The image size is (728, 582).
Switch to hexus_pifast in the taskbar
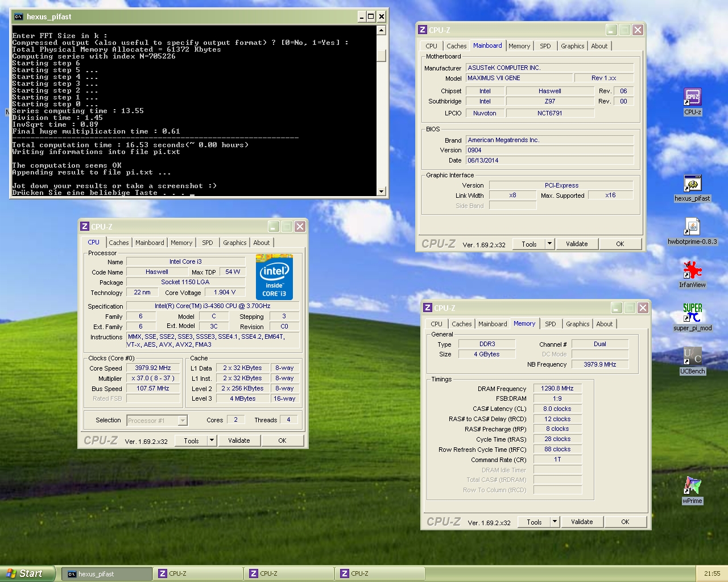[107, 574]
